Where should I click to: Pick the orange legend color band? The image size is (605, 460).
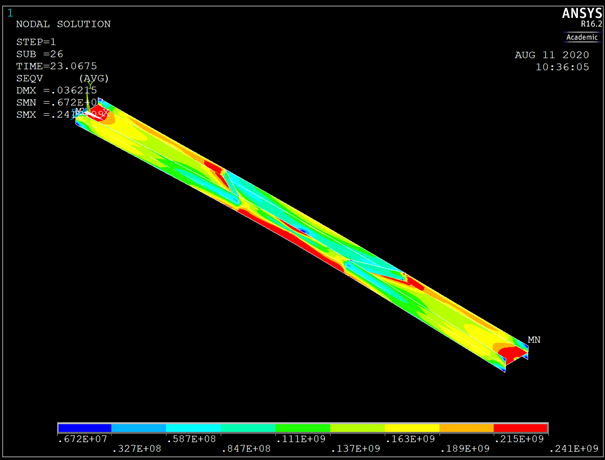coord(466,428)
